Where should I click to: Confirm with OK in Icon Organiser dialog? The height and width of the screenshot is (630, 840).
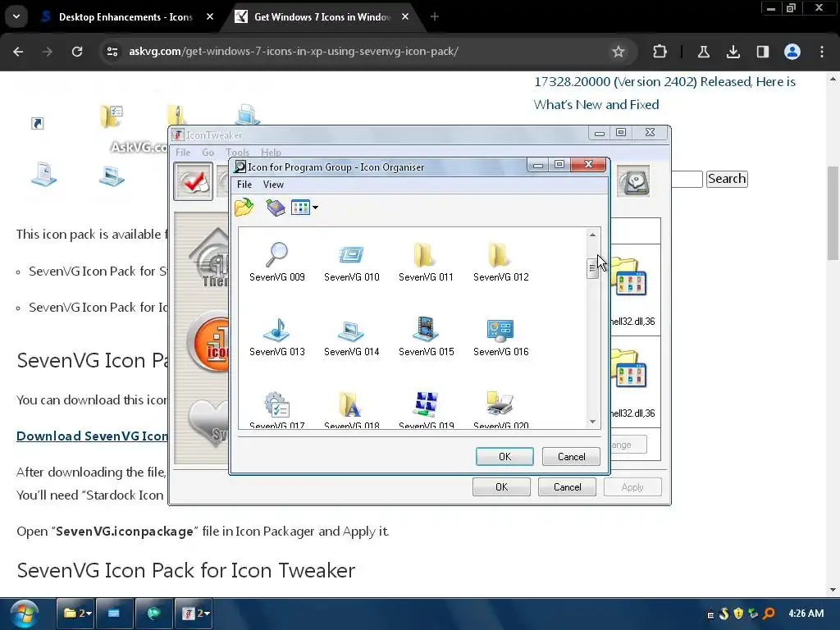[504, 456]
